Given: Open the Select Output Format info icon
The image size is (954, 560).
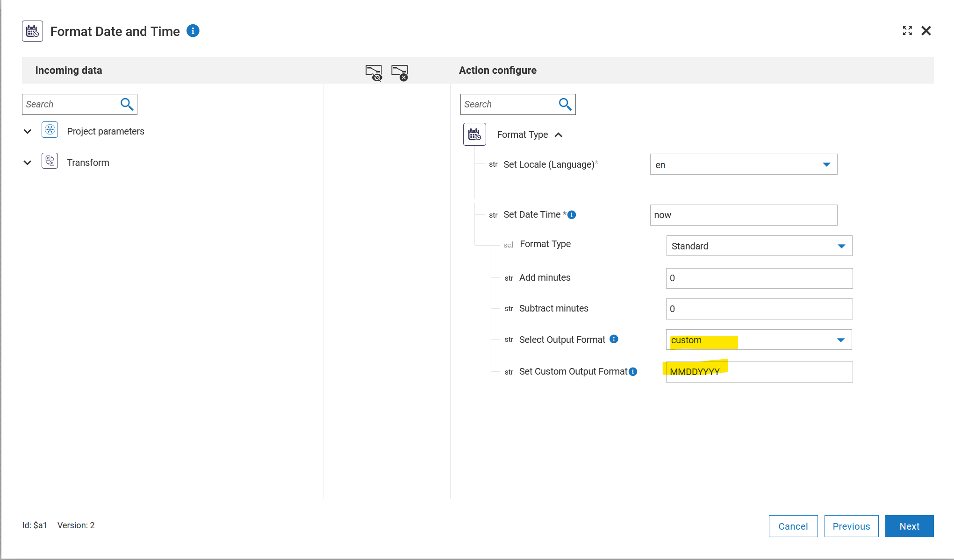Looking at the screenshot, I should point(614,339).
